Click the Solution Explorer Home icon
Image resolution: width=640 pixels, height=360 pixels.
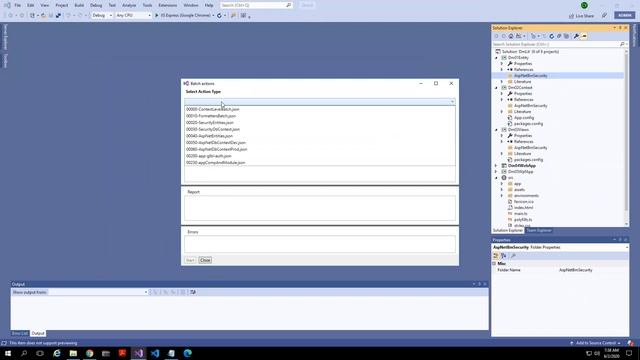tap(511, 36)
